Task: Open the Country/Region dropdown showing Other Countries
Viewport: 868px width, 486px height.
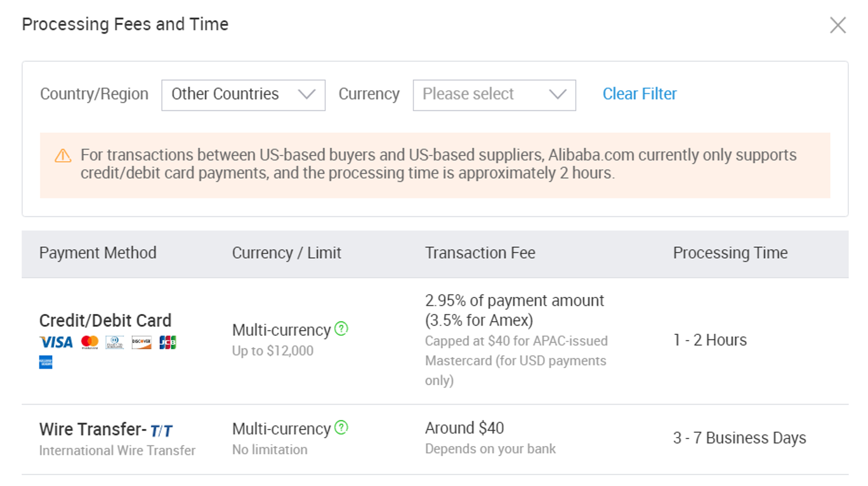Action: [x=243, y=95]
